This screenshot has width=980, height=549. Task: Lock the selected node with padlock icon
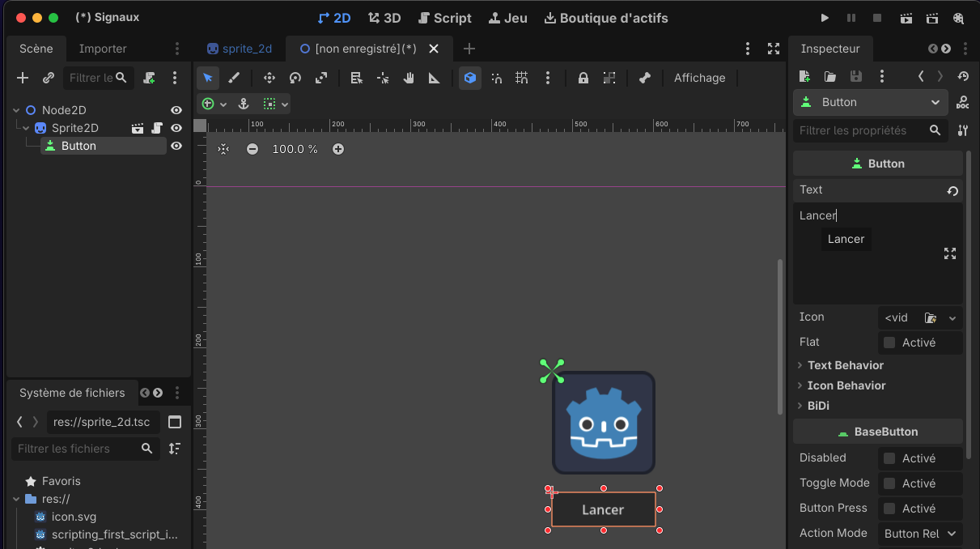coord(583,78)
